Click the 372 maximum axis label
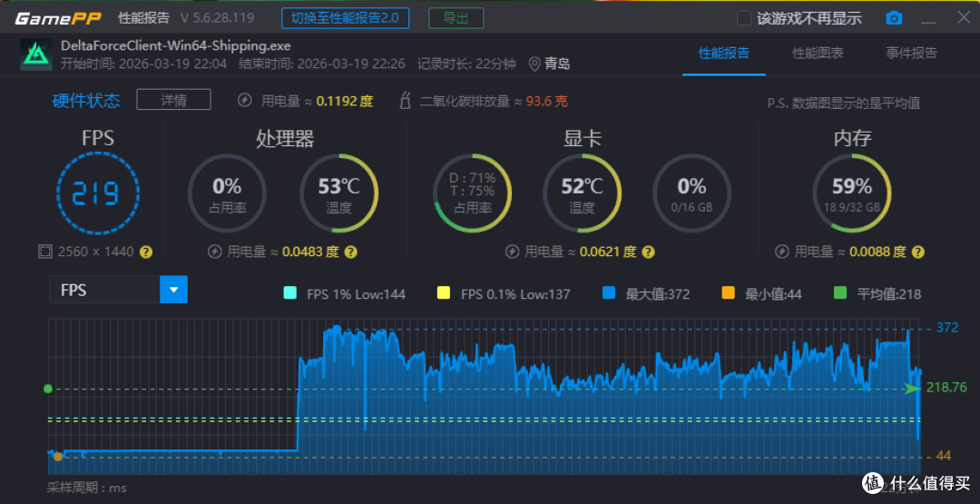Viewport: 980px width, 504px height. click(947, 329)
